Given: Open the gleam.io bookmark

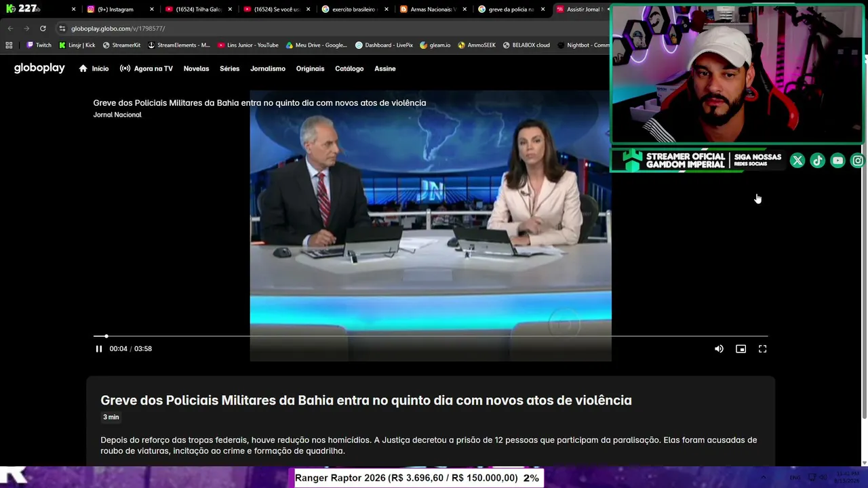Looking at the screenshot, I should 435,45.
